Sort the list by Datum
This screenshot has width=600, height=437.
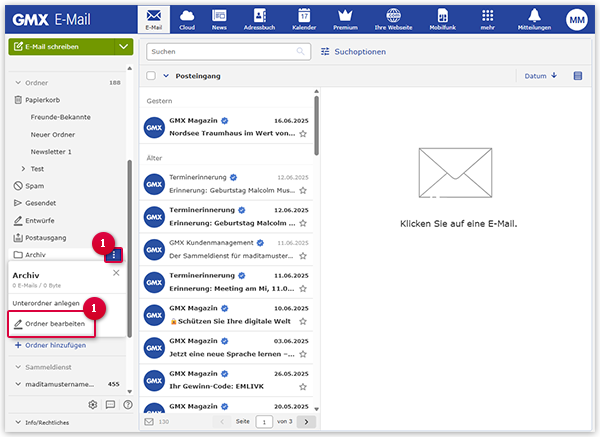541,76
